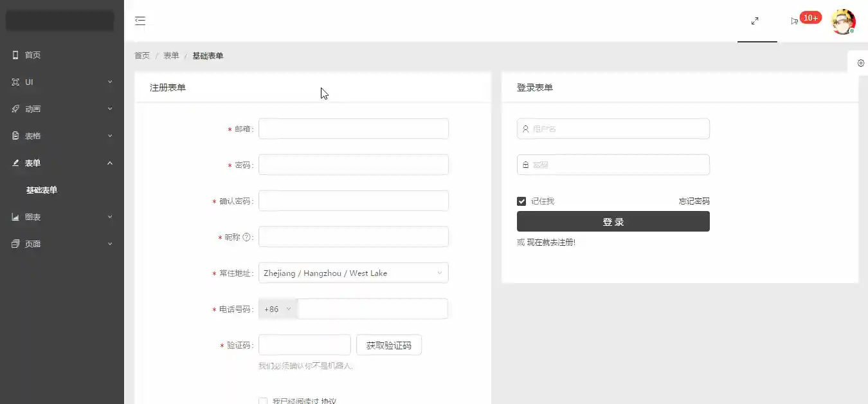868x404 pixels.
Task: Click the 基础表单 breadcrumb item
Action: point(208,56)
